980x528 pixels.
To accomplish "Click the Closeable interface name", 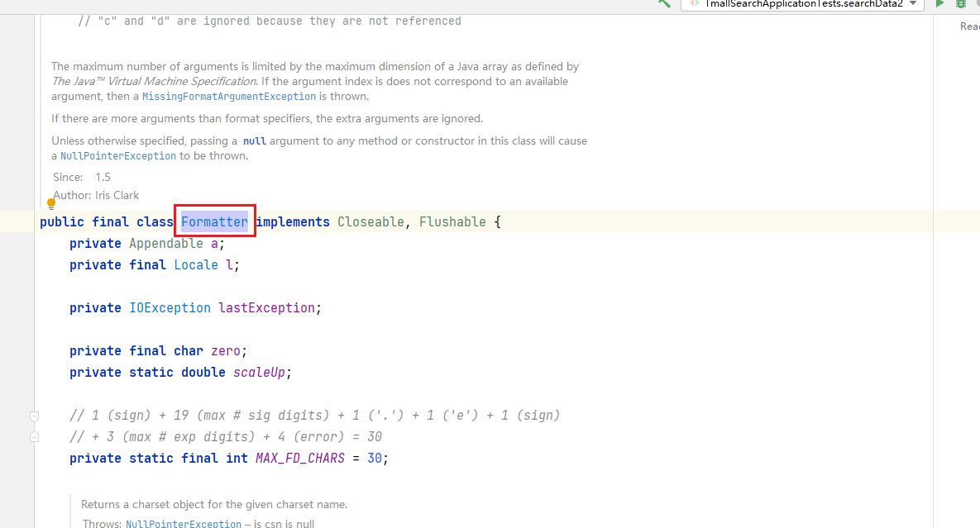I will point(370,221).
